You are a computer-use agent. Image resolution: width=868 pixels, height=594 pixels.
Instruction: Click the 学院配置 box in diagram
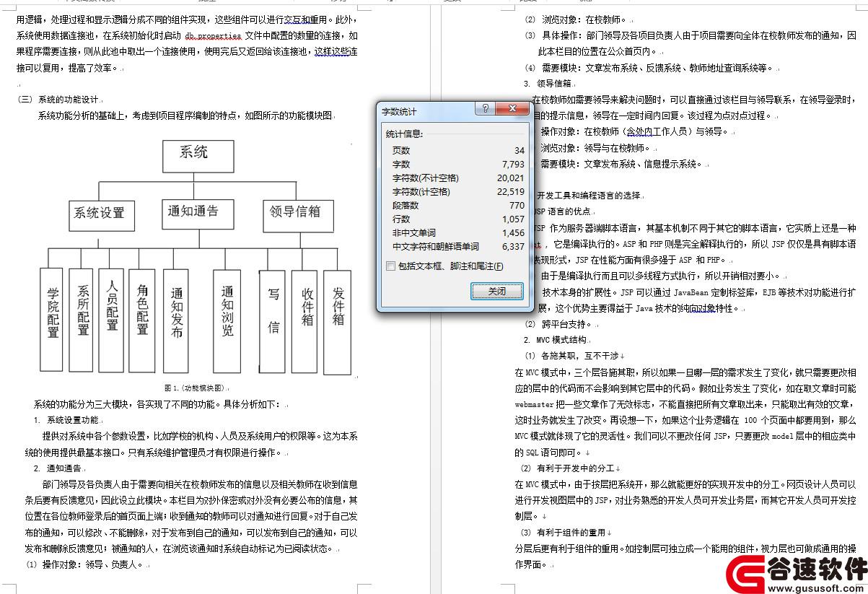tap(52, 319)
